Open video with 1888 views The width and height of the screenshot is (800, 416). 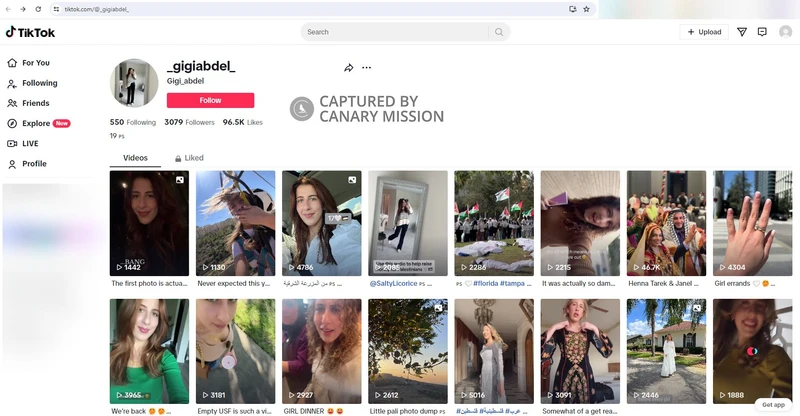(753, 351)
